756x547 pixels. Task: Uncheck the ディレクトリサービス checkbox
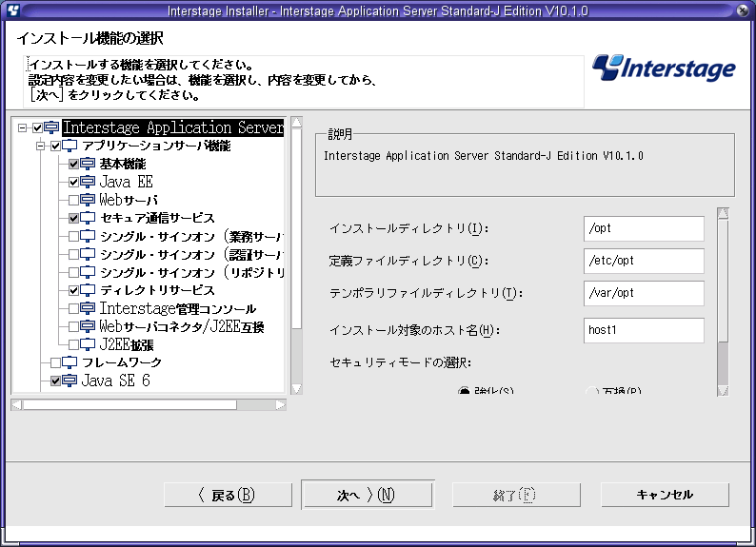point(73,290)
